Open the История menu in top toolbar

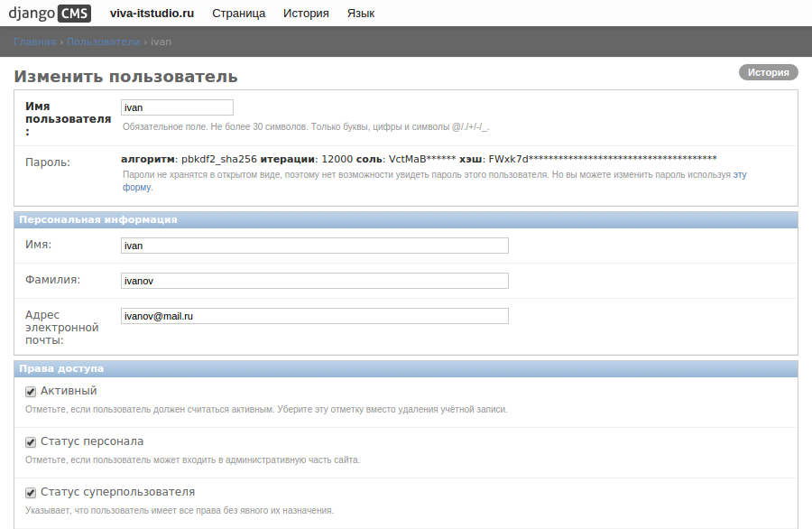pos(306,14)
